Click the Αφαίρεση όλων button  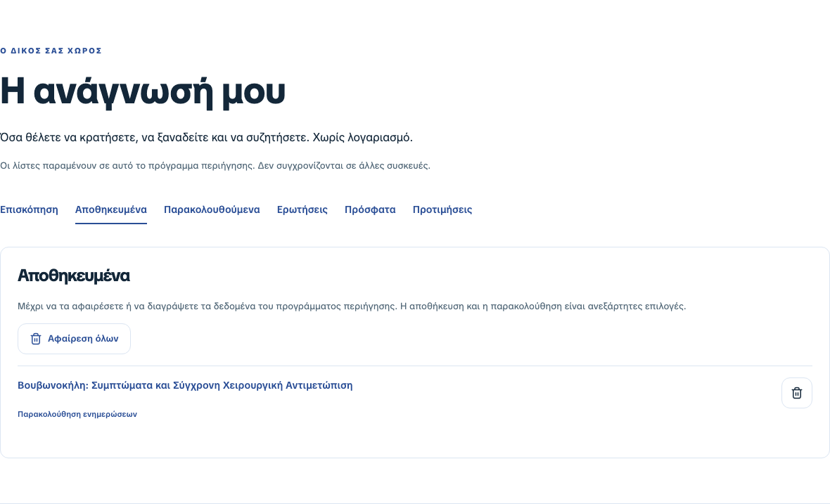(x=74, y=339)
